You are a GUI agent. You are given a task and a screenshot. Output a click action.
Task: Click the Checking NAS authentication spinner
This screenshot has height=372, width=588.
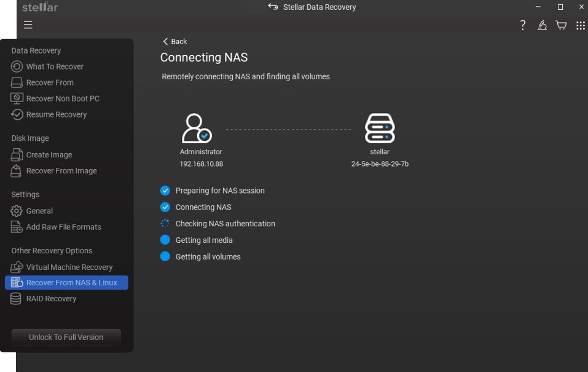(x=165, y=224)
